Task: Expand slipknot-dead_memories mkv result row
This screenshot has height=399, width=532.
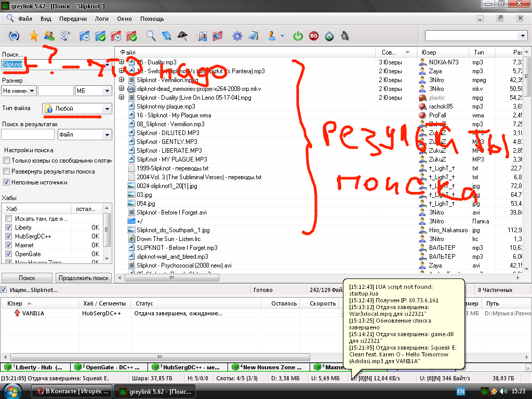Action: (x=122, y=88)
